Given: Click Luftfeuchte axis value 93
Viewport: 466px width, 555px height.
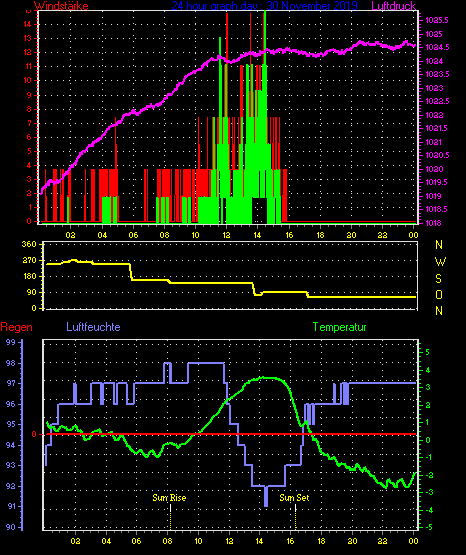Looking at the screenshot, I should 11,465.
